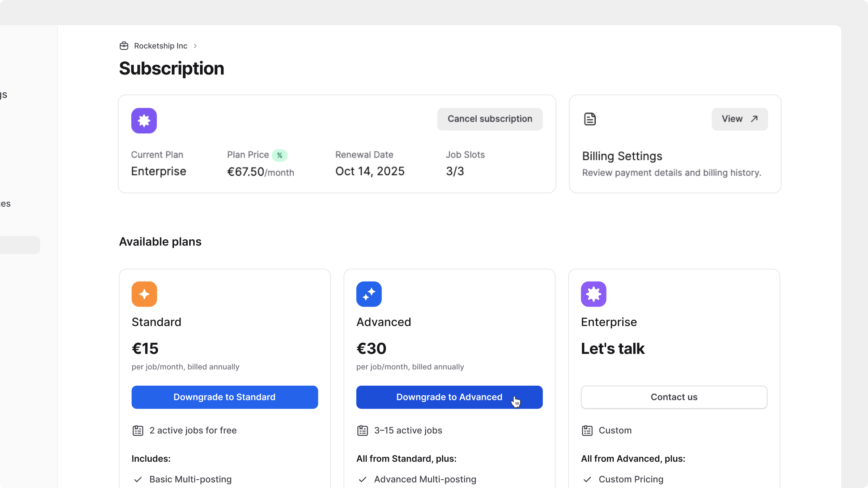The image size is (868, 488).
Task: Click the purple Enterprise icon in the current plan card
Action: (x=144, y=121)
